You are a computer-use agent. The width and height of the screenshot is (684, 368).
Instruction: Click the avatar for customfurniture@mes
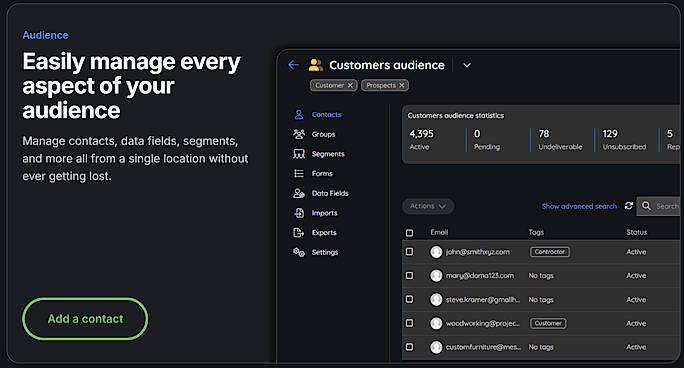[x=436, y=347]
